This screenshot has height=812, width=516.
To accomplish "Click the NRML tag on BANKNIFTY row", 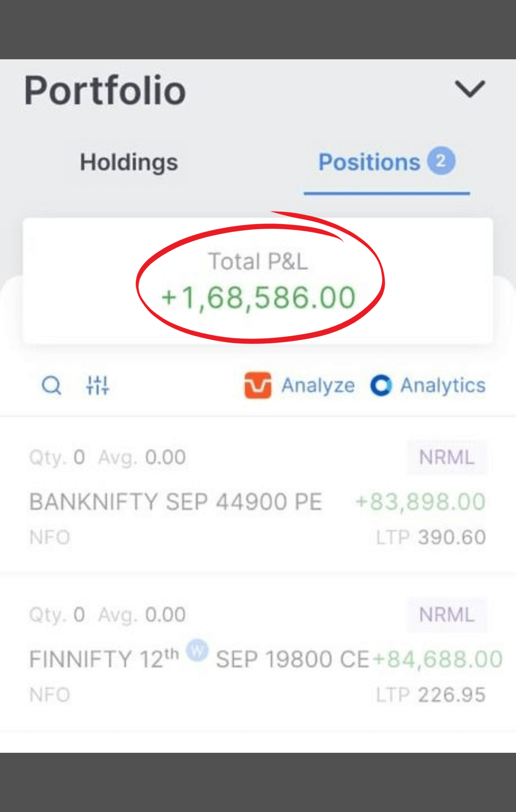I will point(447,458).
